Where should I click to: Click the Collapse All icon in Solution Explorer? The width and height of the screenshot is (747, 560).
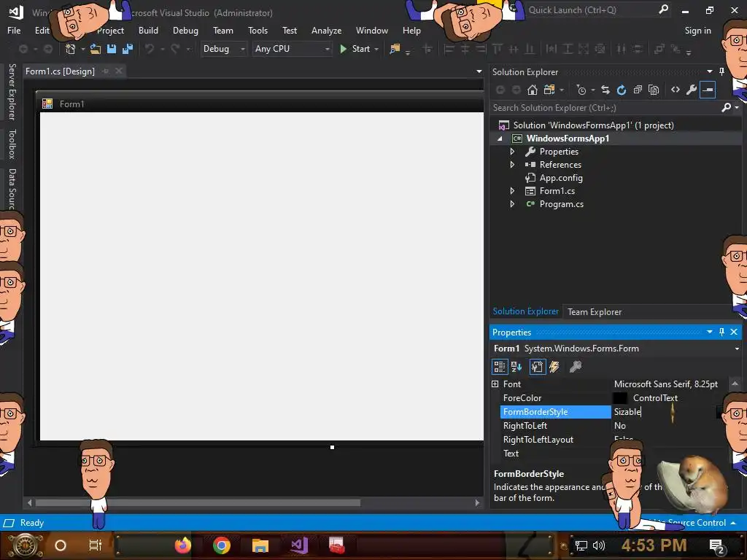pyautogui.click(x=638, y=90)
